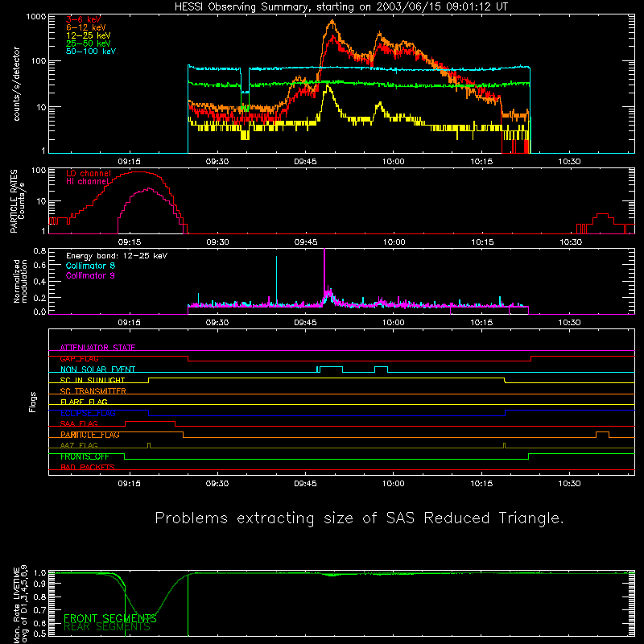
Task: Click 10:00 tick label under the particle-rates panel
Action: (x=394, y=242)
